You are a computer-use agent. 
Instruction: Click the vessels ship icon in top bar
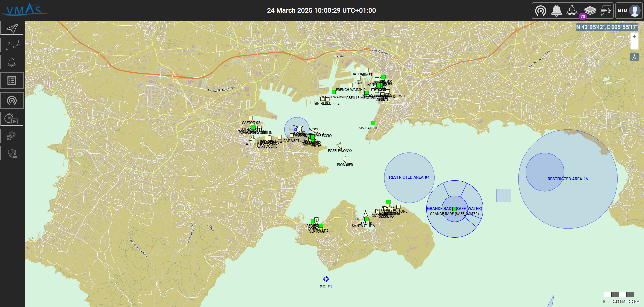coord(572,10)
